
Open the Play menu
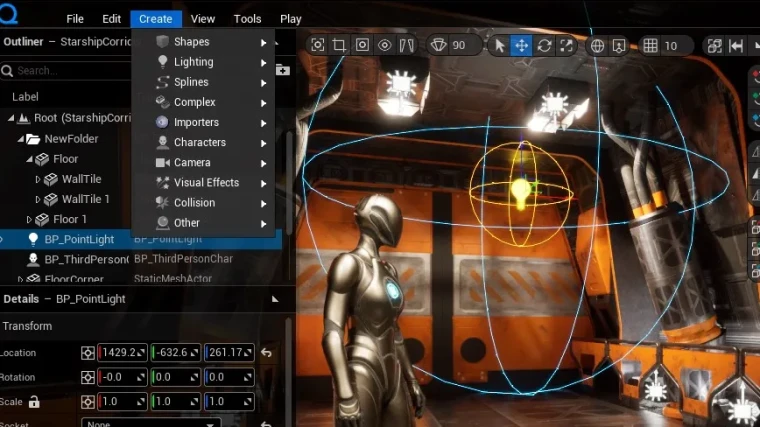point(290,19)
